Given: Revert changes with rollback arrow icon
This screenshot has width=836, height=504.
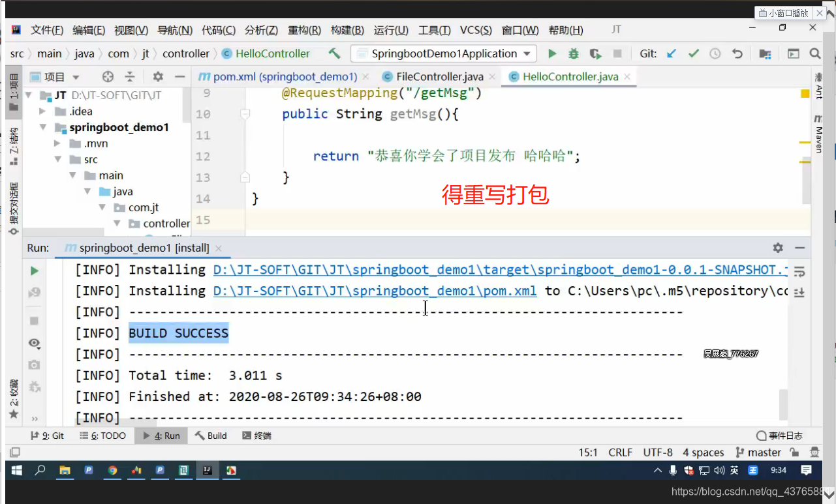Looking at the screenshot, I should [x=737, y=53].
